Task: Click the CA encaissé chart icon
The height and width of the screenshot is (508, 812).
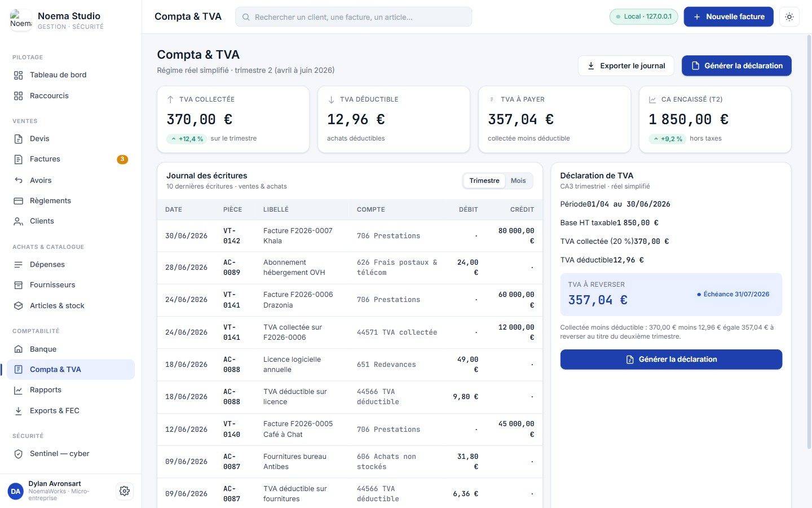Action: pyautogui.click(x=652, y=99)
